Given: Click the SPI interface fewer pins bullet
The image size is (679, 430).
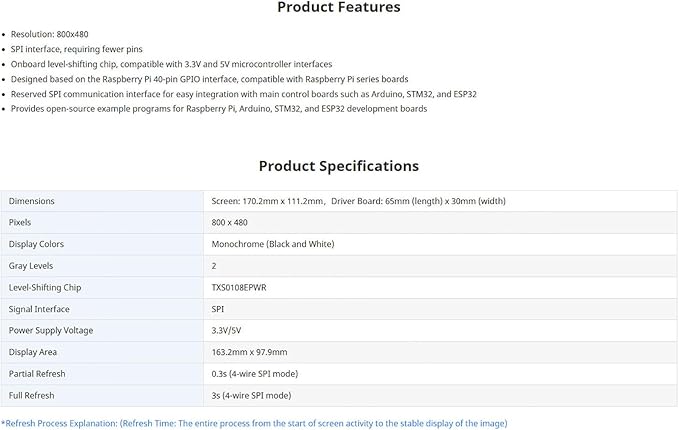Looking at the screenshot, I should 77,49.
